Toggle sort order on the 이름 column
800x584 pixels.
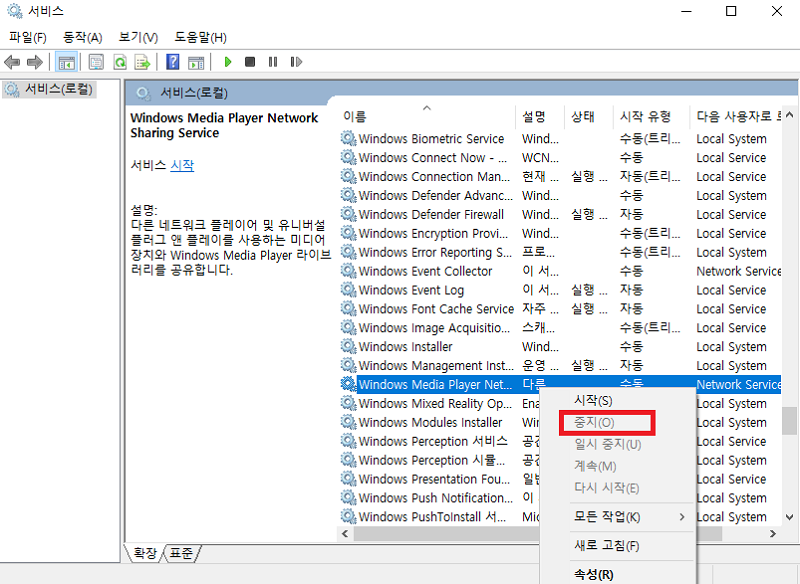point(355,115)
